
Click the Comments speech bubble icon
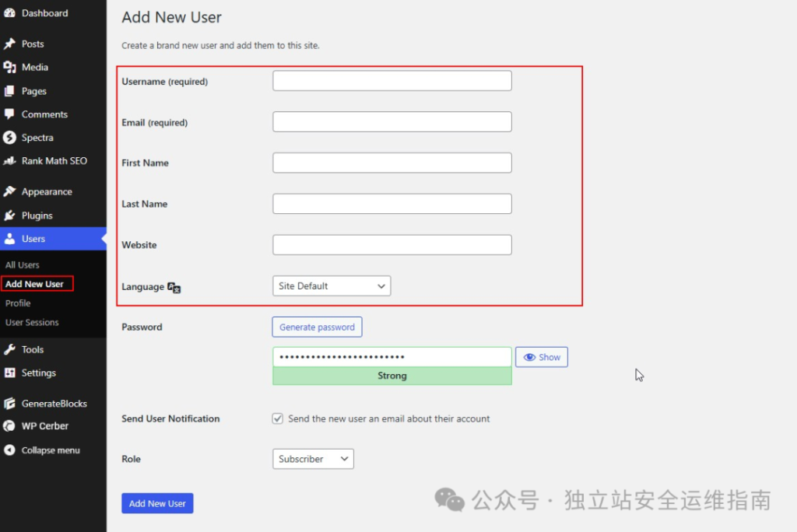tap(9, 114)
